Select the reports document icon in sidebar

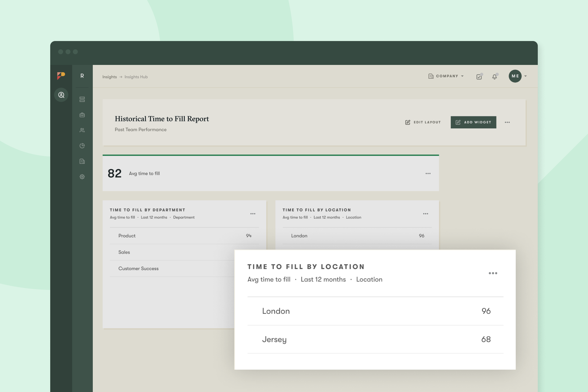82,161
